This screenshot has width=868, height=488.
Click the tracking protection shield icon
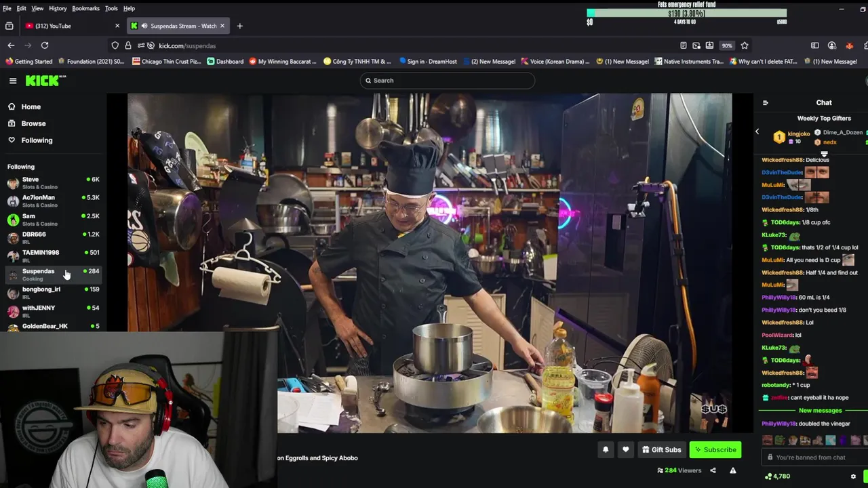[x=115, y=45]
